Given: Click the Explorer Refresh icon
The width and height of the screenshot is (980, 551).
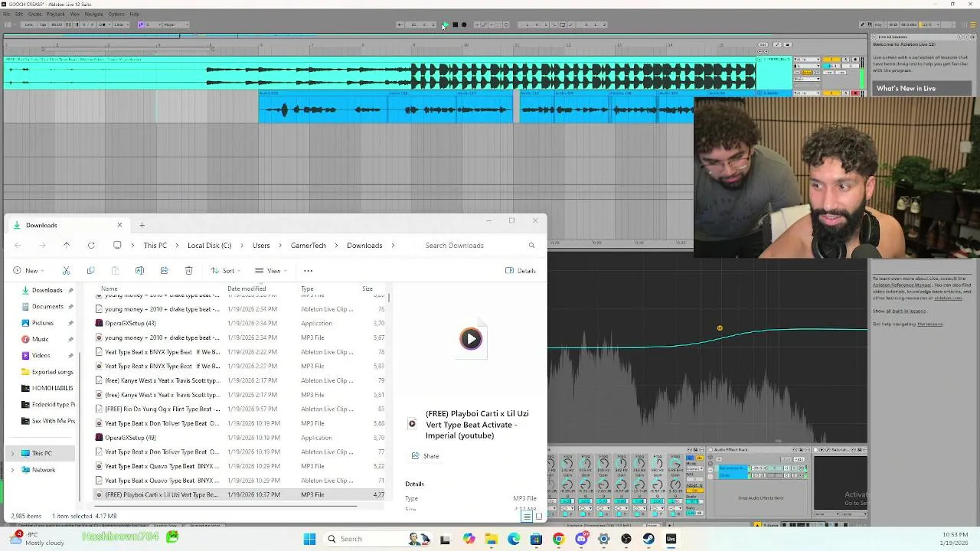Looking at the screenshot, I should pos(91,245).
